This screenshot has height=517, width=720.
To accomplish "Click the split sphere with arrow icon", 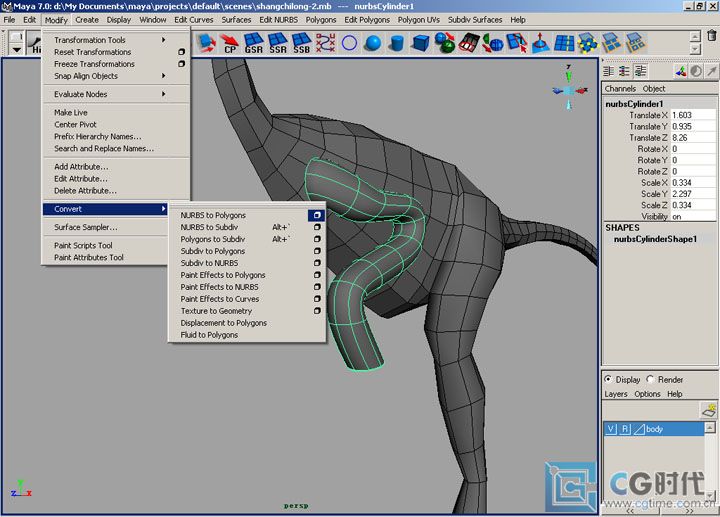I will pos(493,44).
